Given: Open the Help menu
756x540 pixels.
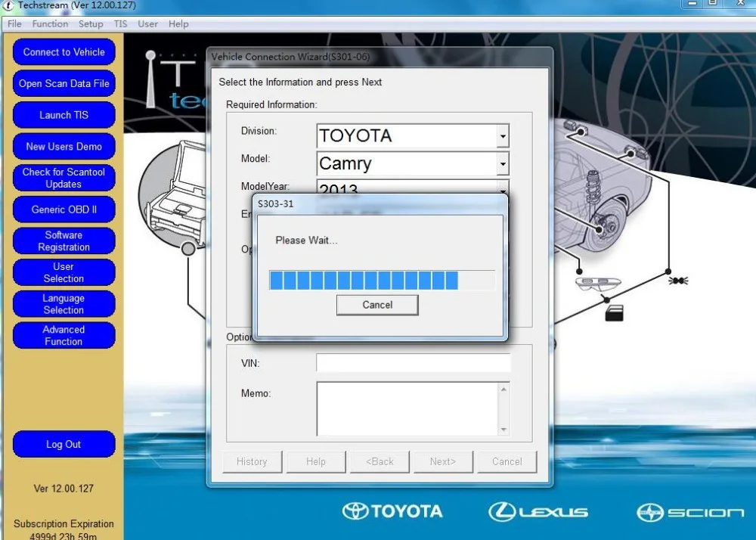Looking at the screenshot, I should (178, 23).
